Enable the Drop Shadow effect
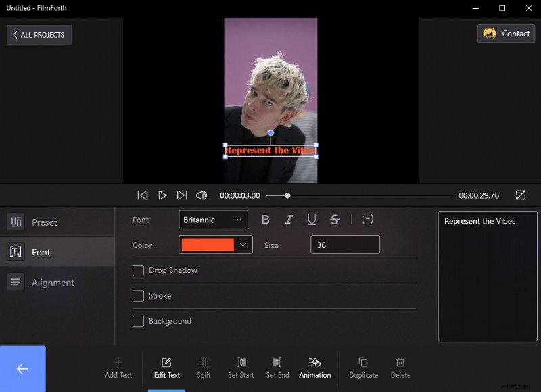 (x=138, y=270)
